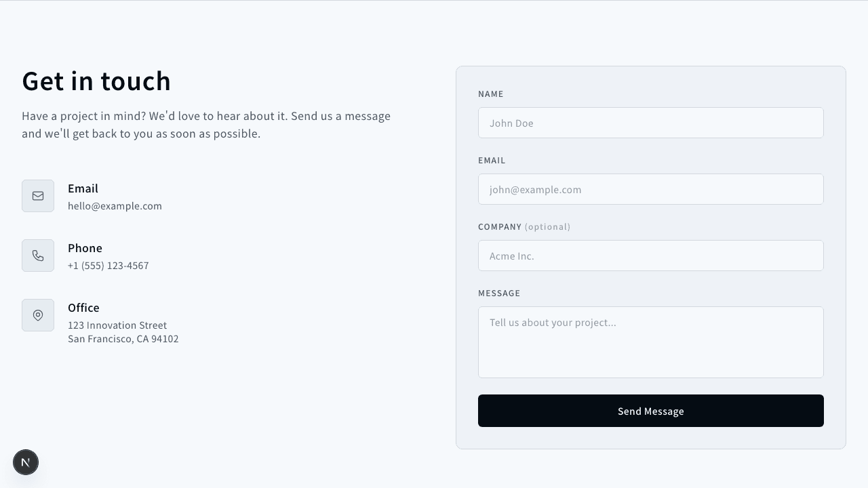Select the Company field showing Acme Inc.
868x488 pixels.
[x=650, y=256]
